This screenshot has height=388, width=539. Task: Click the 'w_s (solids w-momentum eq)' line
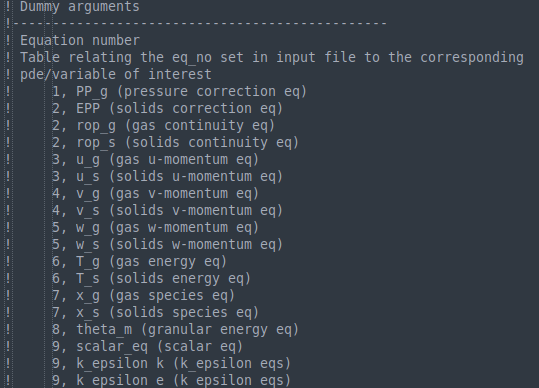pyautogui.click(x=167, y=244)
